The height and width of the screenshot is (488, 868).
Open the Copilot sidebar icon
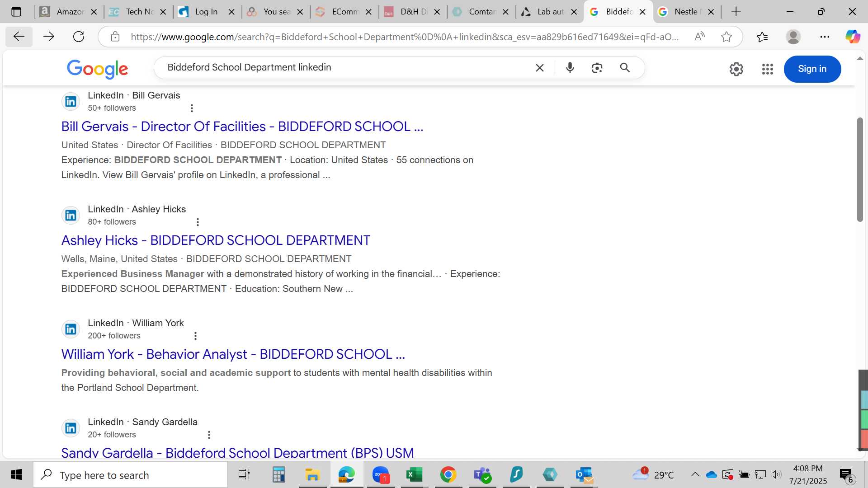click(x=853, y=37)
